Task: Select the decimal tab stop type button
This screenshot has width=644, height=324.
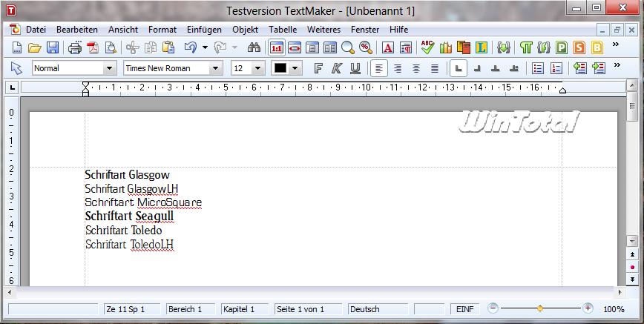Action: (514, 68)
